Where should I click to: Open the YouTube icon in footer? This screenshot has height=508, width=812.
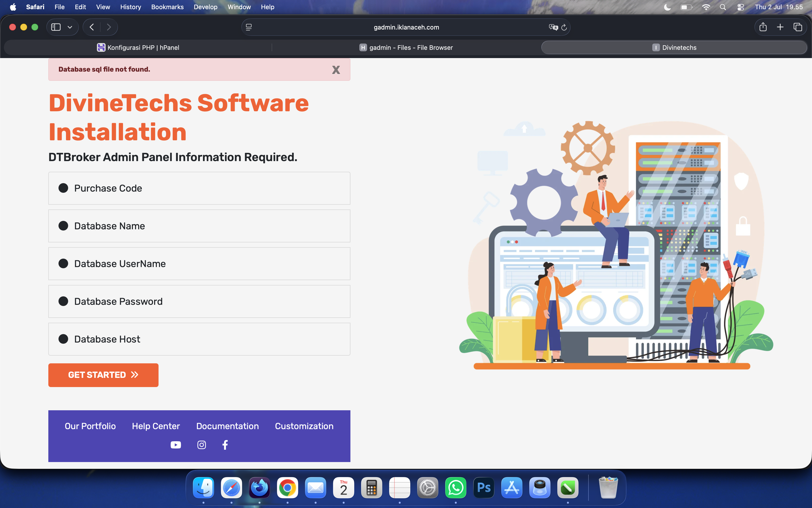point(176,445)
